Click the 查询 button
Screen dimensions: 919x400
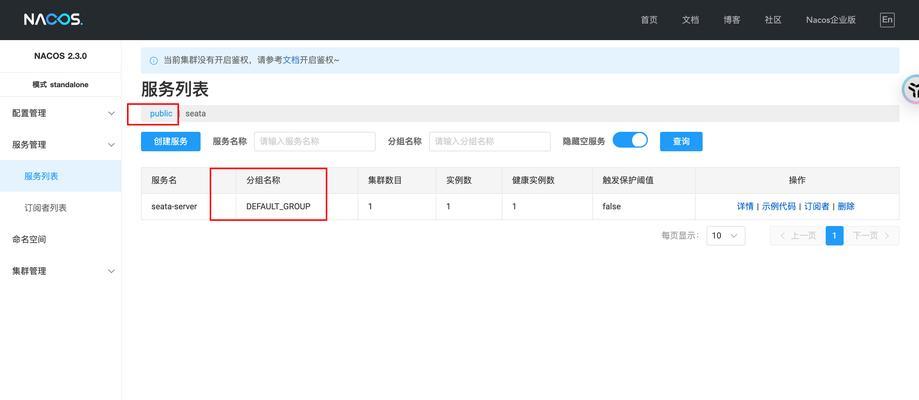click(x=681, y=141)
